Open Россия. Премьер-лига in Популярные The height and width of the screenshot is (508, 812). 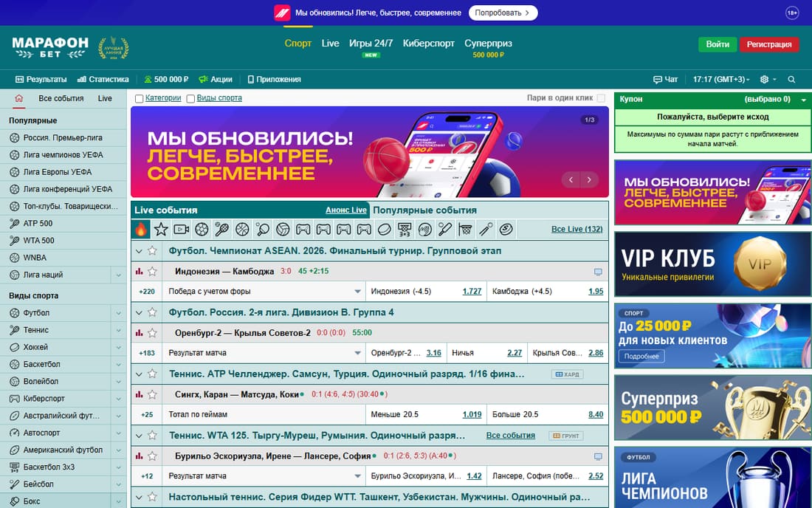[x=63, y=138]
